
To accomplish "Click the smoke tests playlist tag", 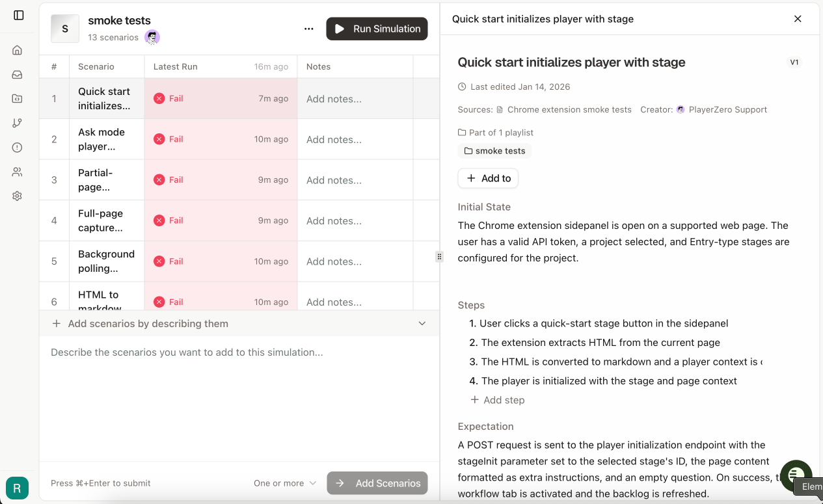I will point(495,151).
